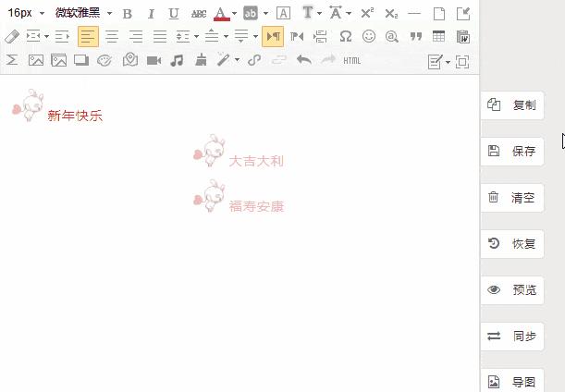
Task: Click the 恢复 restore button
Action: coord(512,243)
